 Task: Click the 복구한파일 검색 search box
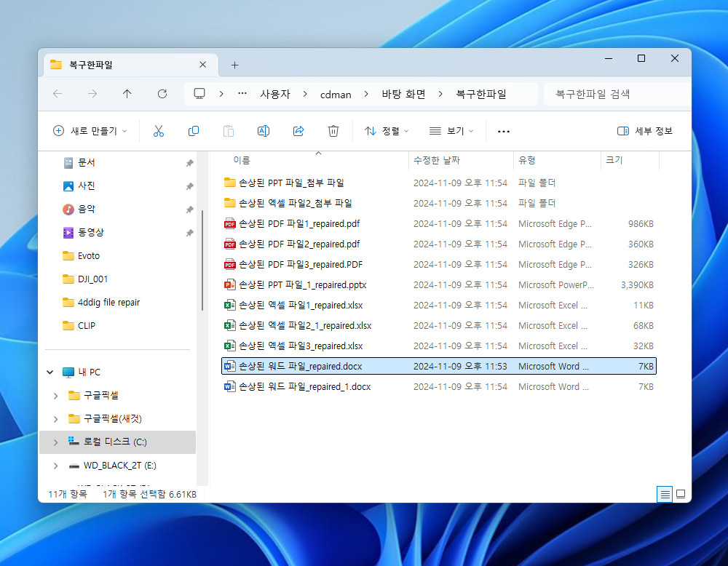pos(617,94)
